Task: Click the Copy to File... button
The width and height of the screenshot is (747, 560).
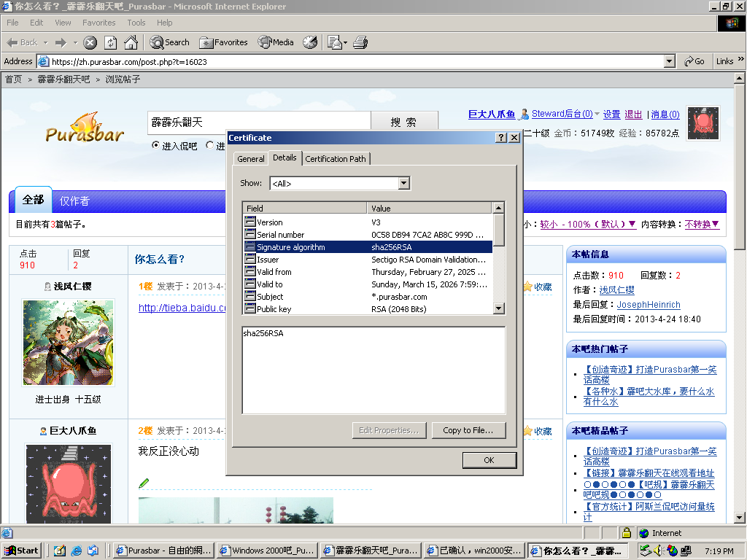Action: (x=468, y=430)
